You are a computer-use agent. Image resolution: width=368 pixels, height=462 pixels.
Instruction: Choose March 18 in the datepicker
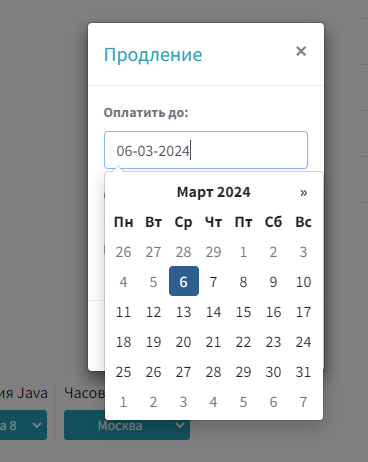123,342
